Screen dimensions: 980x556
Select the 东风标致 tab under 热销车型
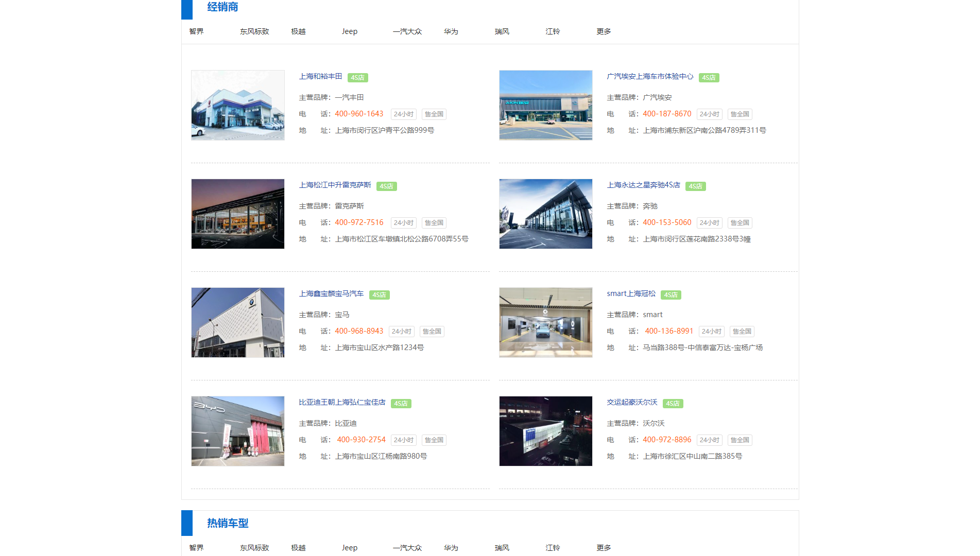point(254,548)
